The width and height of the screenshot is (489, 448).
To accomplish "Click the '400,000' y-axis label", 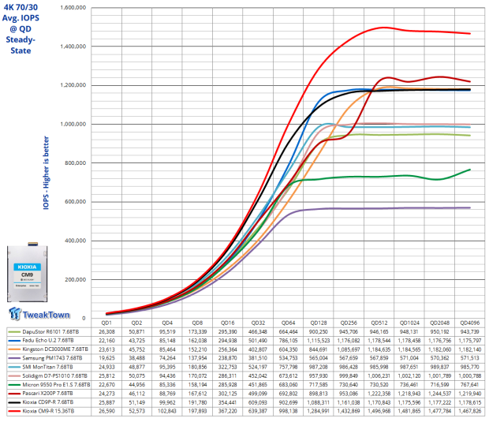I will click(x=75, y=241).
